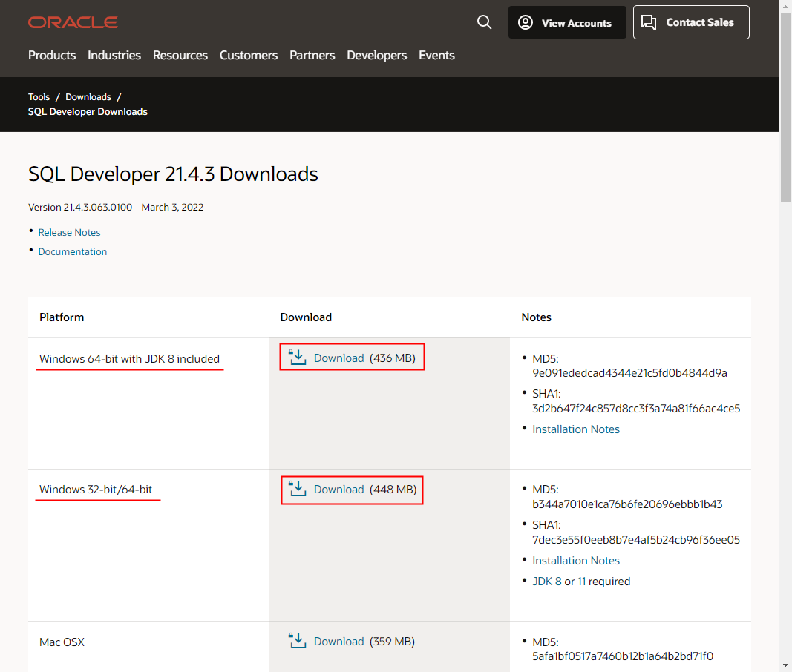Open the Documentation link
The width and height of the screenshot is (792, 672).
coord(72,251)
